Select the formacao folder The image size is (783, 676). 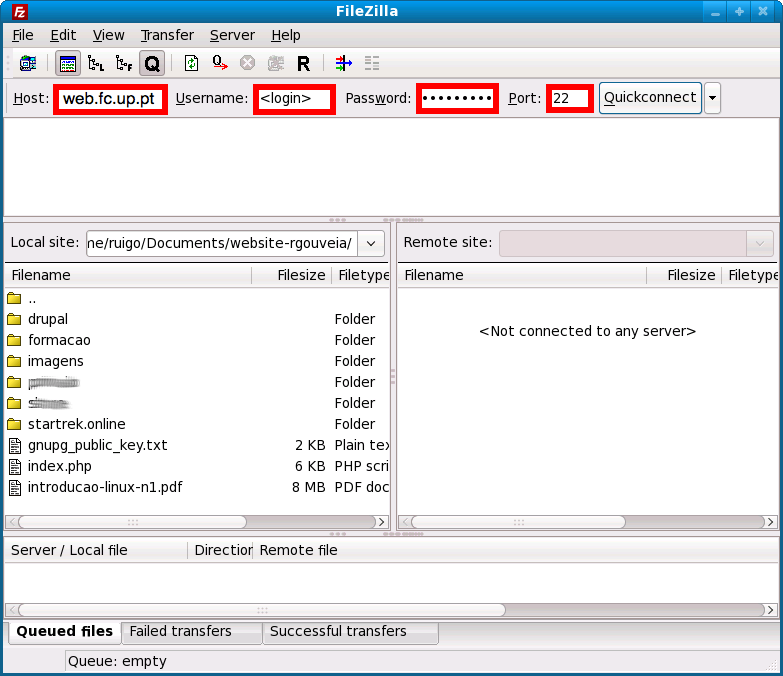tap(197, 340)
